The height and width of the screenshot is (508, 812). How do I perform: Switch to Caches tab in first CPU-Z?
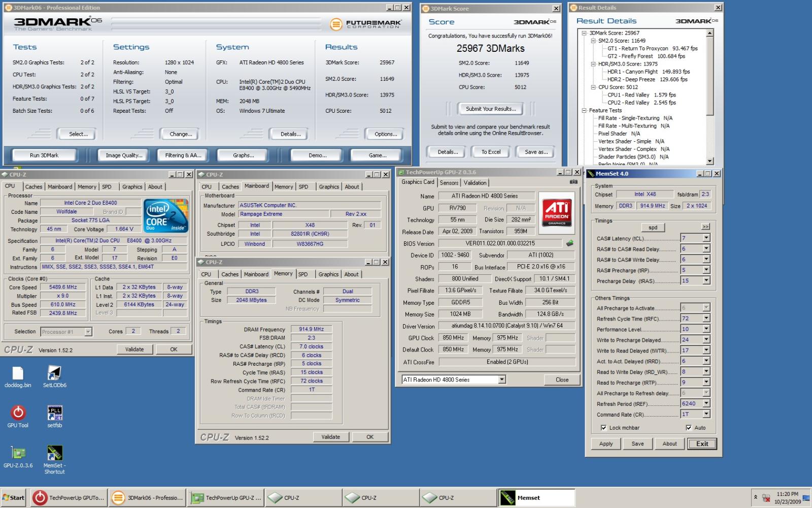click(33, 187)
